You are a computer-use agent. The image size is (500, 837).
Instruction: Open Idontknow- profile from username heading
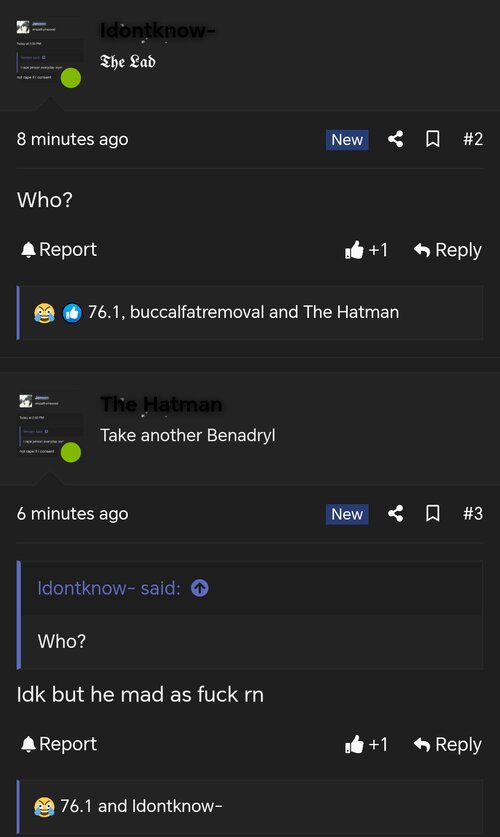click(157, 30)
